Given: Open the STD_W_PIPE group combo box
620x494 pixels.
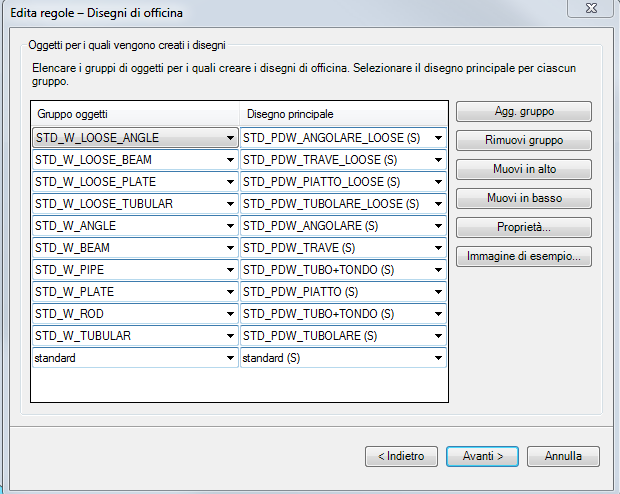Looking at the screenshot, I should coord(230,270).
